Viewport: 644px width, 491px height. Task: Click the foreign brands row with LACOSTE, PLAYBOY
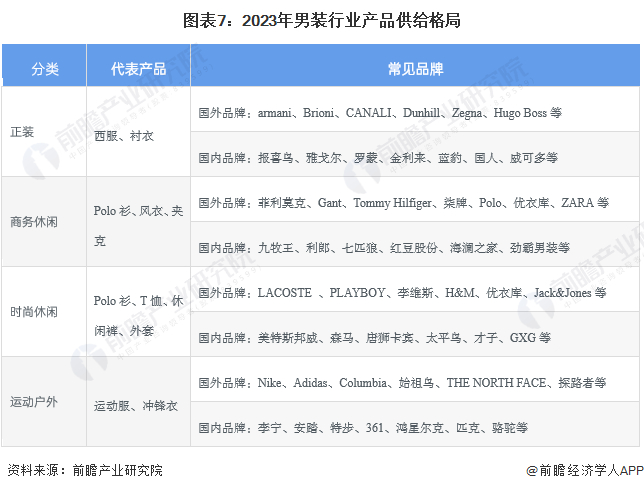[415, 289]
